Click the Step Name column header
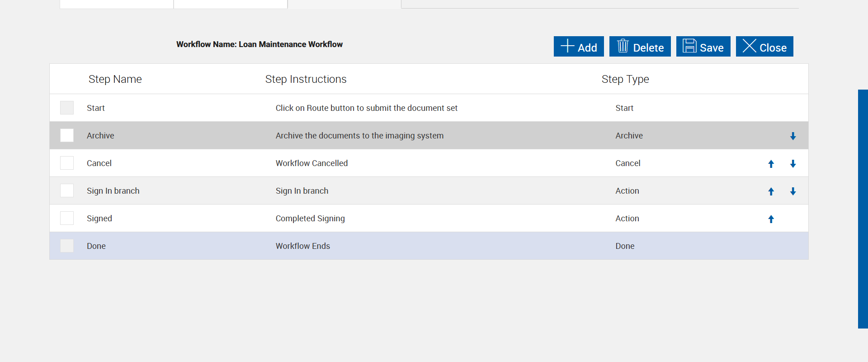Viewport: 868px width, 362px height. pyautogui.click(x=115, y=79)
